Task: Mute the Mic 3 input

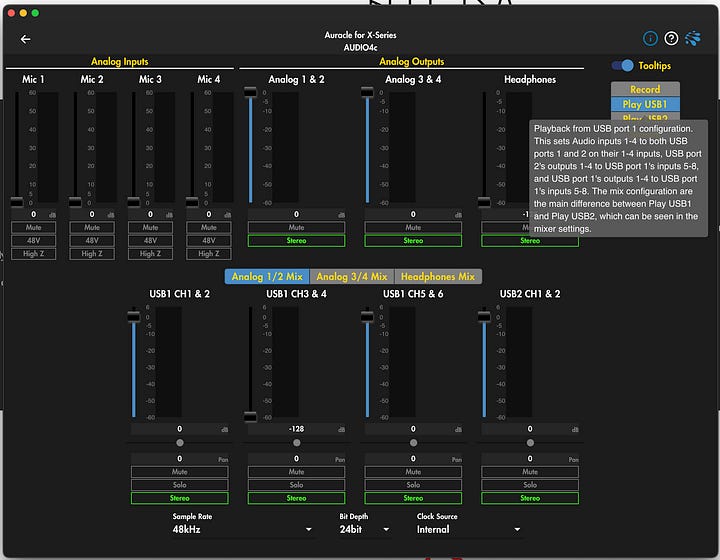Action: (150, 227)
